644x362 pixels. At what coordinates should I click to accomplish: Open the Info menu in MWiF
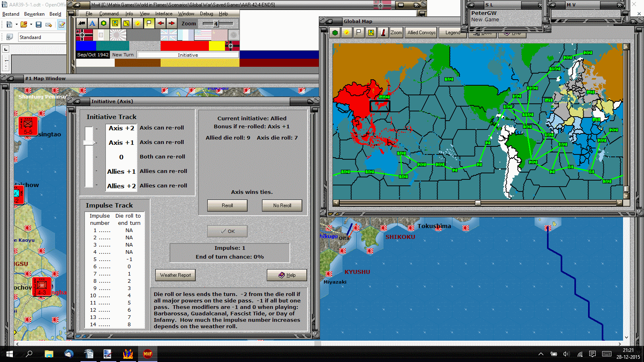tap(129, 14)
